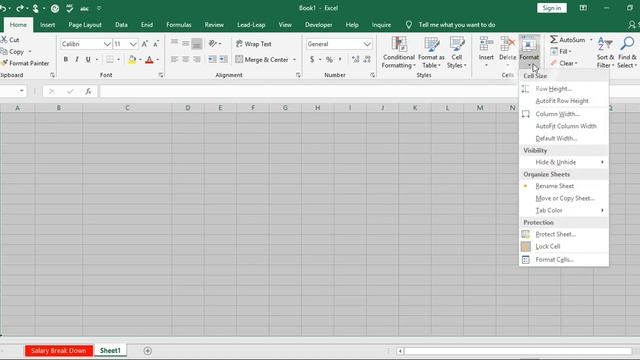Open Cell Styles gallery

pyautogui.click(x=457, y=52)
